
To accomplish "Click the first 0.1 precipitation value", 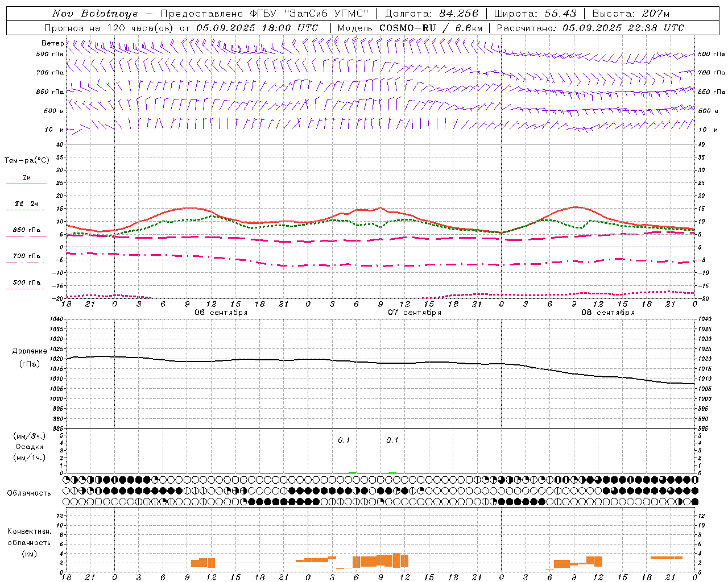I will click(x=344, y=440).
